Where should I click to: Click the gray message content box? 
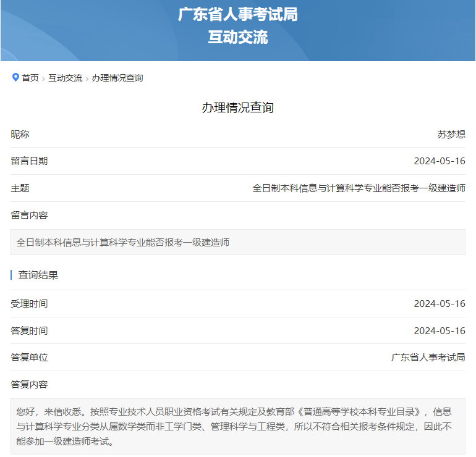pos(238,242)
